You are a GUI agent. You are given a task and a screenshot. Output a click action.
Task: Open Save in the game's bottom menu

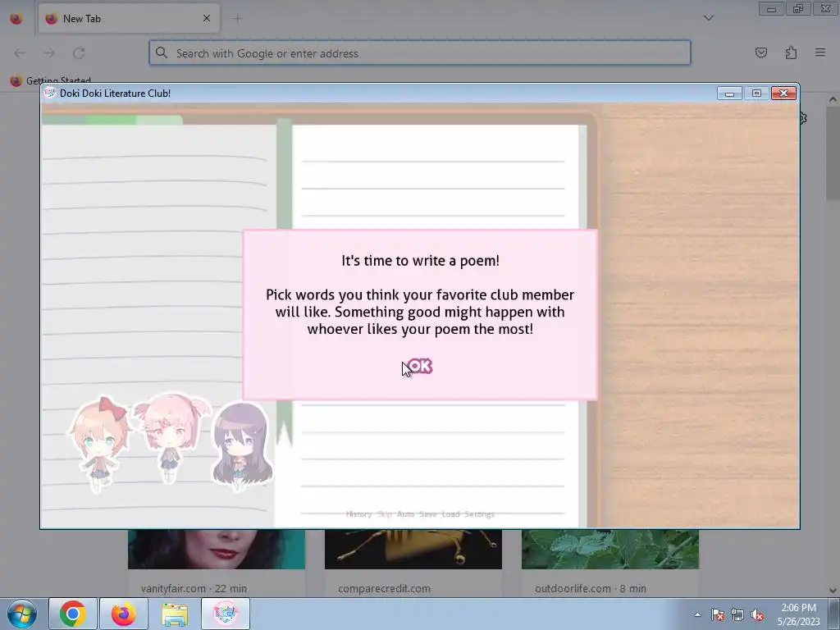(427, 514)
